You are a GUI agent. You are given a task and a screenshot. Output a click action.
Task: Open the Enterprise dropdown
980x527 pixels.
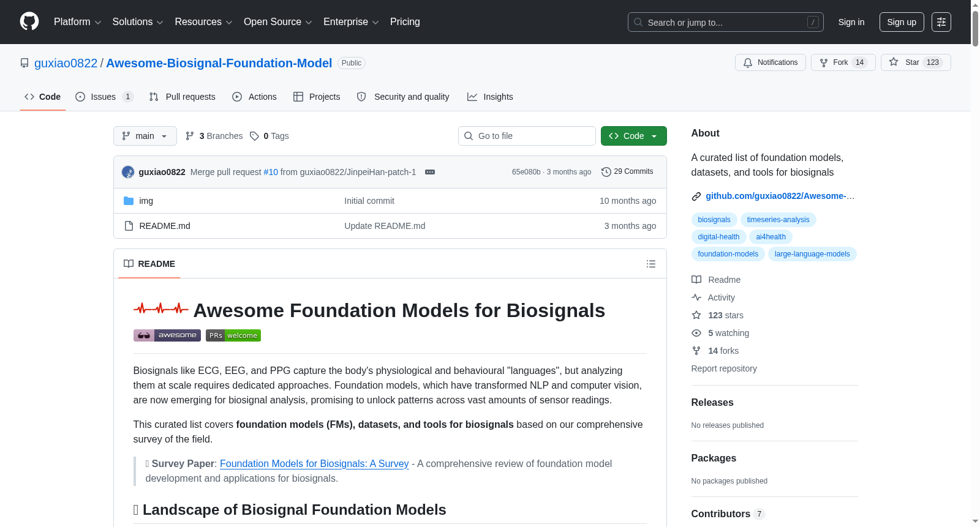(x=351, y=22)
